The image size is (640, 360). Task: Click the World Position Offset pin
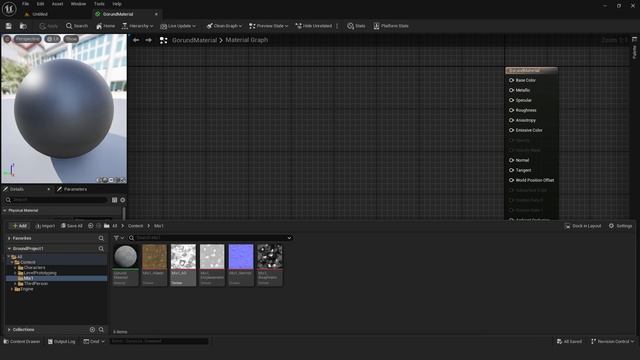pos(511,180)
